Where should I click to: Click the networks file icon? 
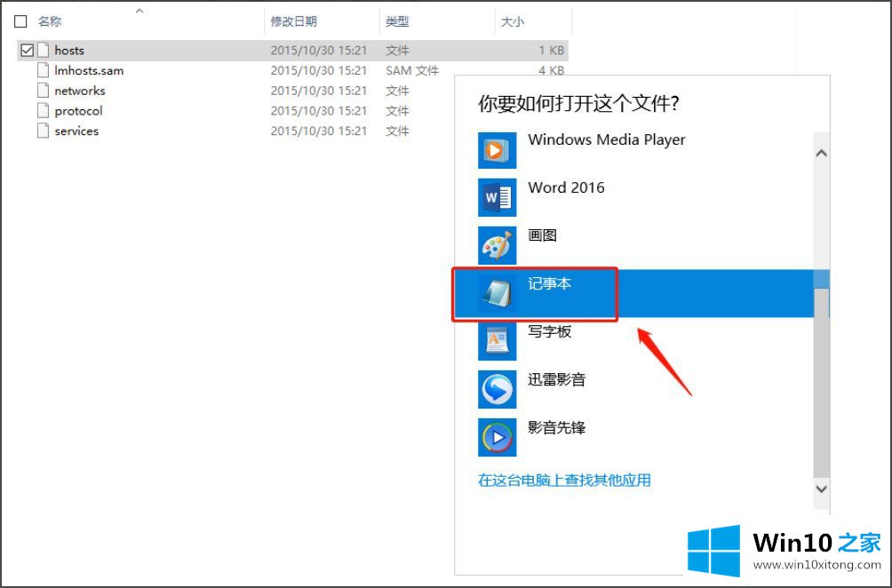point(44,91)
